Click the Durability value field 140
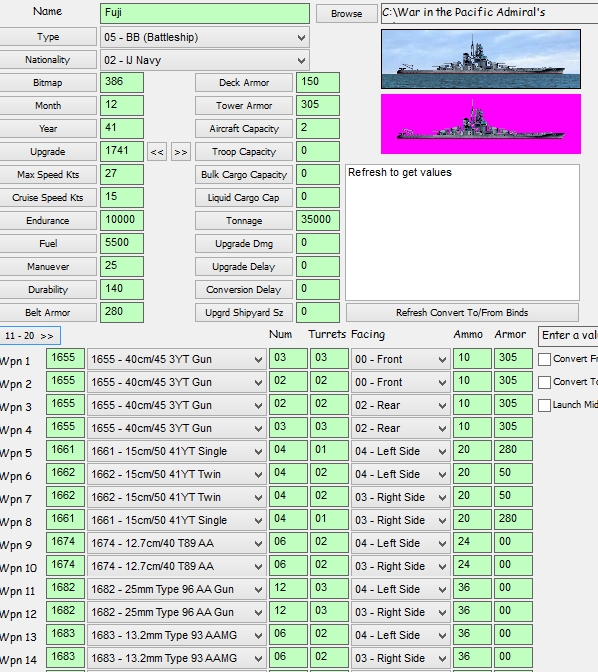Image resolution: width=598 pixels, height=672 pixels. [x=122, y=290]
